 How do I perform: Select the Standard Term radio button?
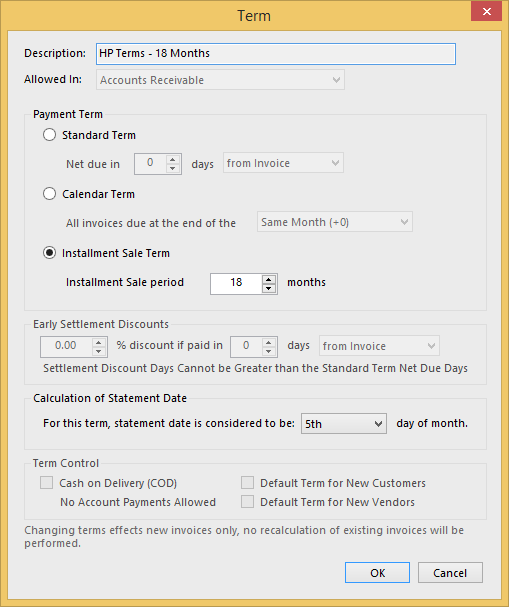tap(50, 135)
